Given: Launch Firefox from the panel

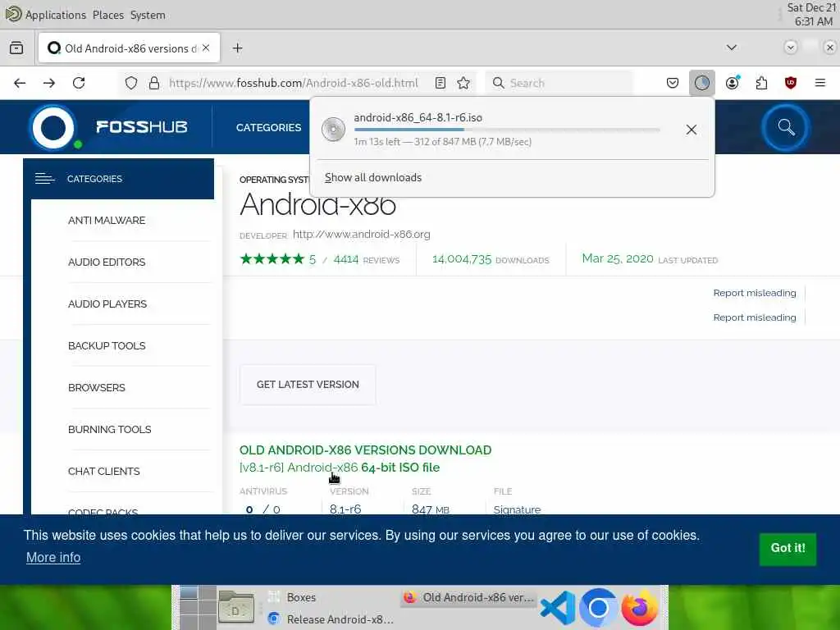Looking at the screenshot, I should click(639, 608).
